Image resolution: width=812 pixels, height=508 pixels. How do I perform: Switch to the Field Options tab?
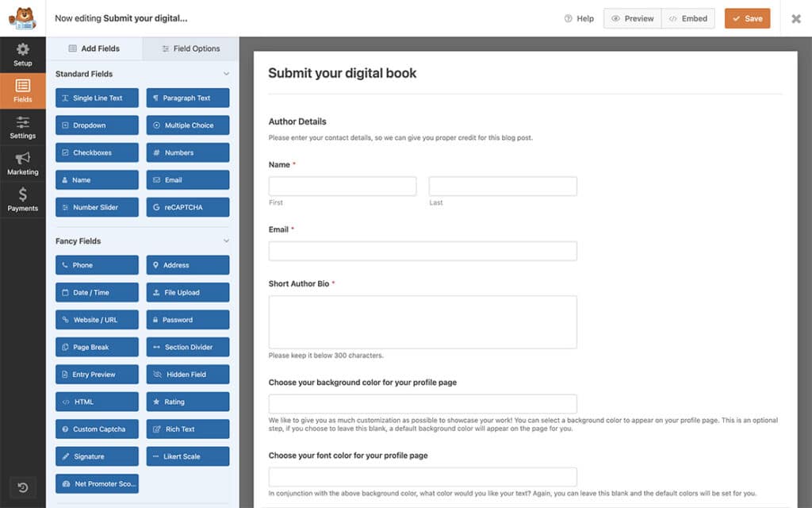[x=190, y=48]
